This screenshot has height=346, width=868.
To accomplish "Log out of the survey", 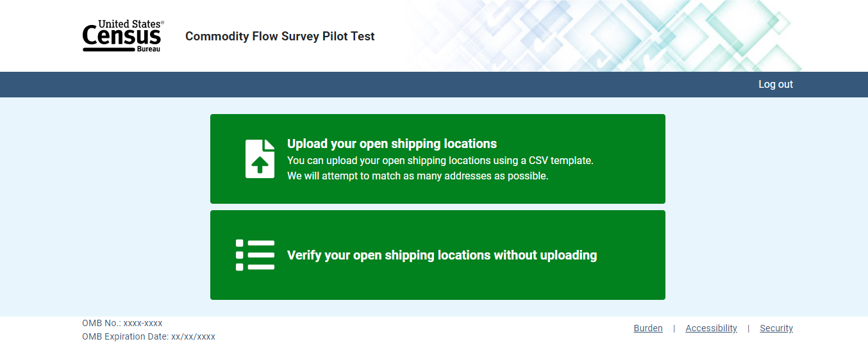I will click(x=775, y=85).
